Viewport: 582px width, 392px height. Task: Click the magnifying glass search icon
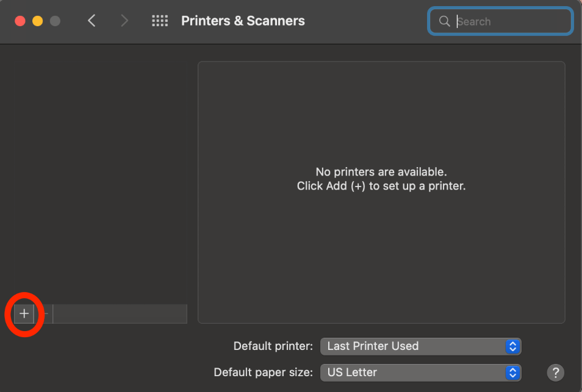[444, 21]
